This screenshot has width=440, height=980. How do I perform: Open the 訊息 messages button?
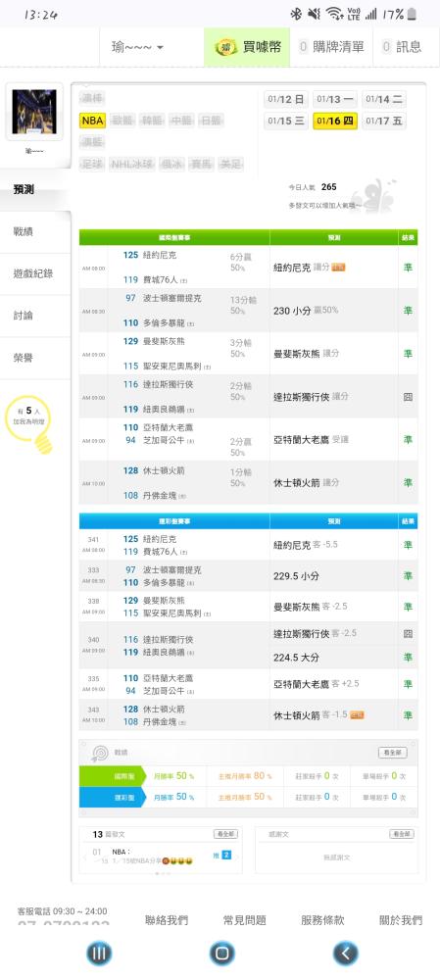402,47
